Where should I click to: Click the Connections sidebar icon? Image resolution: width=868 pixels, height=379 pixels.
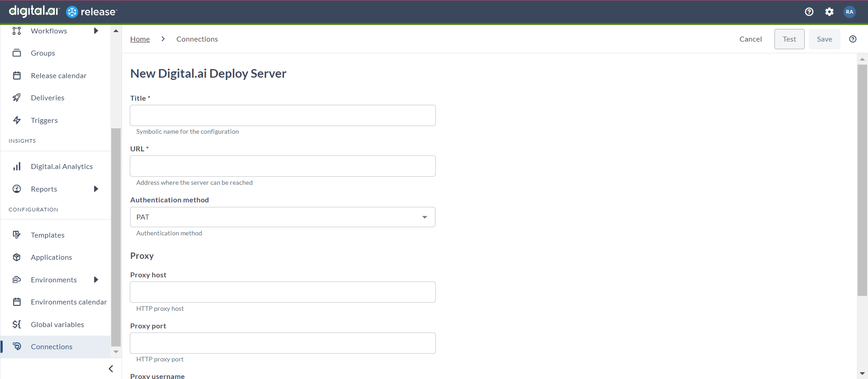click(17, 346)
